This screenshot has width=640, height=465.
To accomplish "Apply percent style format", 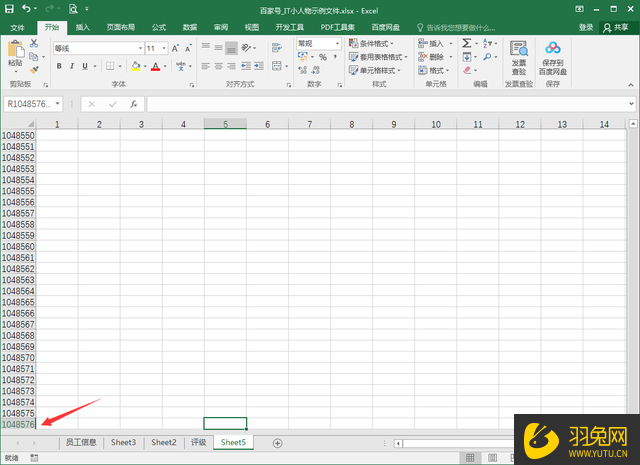I will (x=323, y=57).
